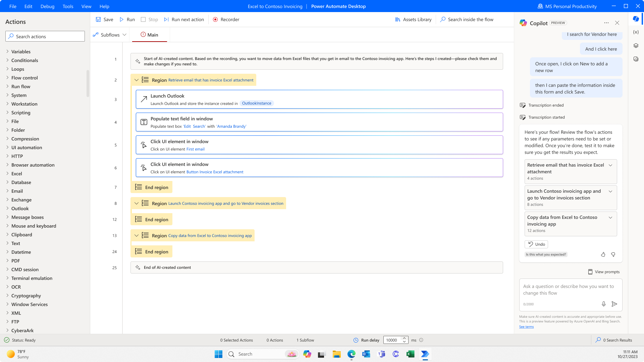
Task: Open the View menu
Action: pyautogui.click(x=86, y=6)
